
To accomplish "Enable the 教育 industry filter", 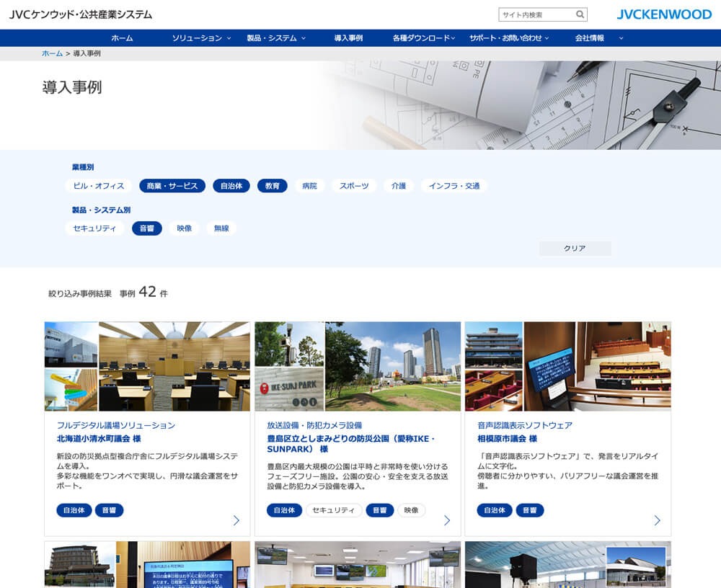I will point(272,185).
